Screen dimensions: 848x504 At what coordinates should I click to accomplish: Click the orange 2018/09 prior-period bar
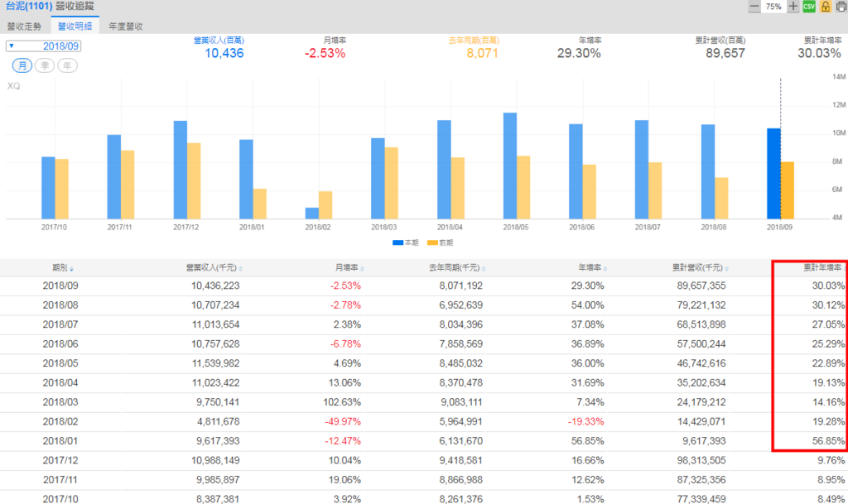coord(787,190)
